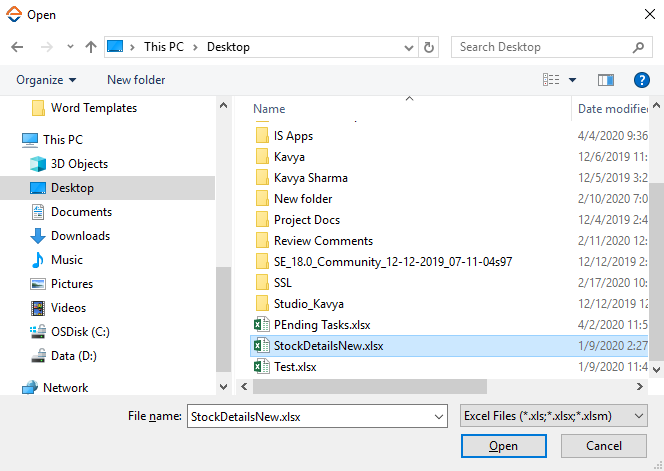Click the Up one level arrow
664x471 pixels.
click(90, 47)
